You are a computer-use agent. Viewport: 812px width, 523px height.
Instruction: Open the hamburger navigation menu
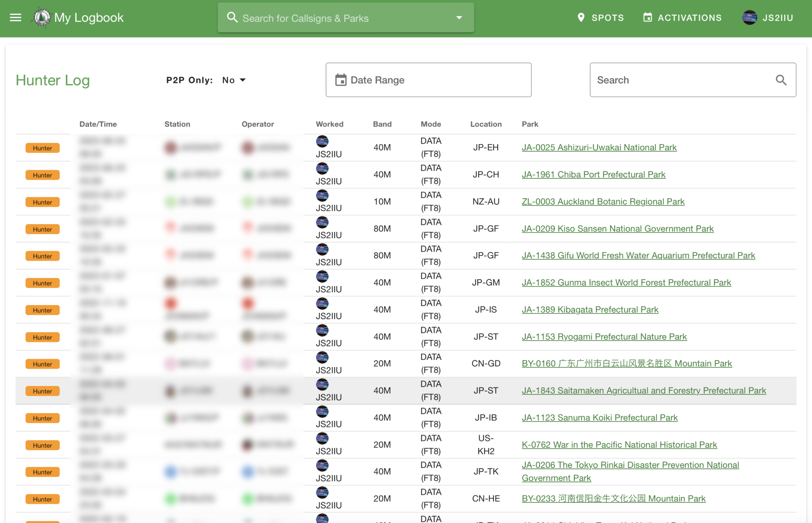tap(15, 17)
